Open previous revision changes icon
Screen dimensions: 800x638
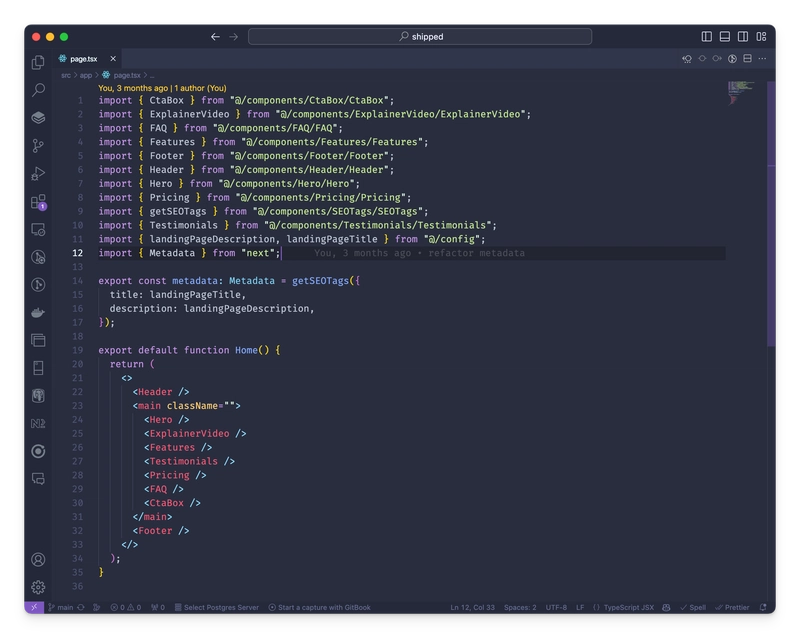point(687,59)
